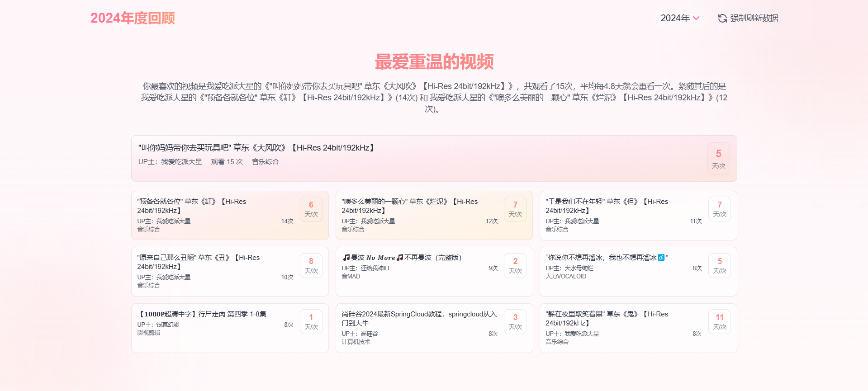Click the 11 天/次 badge on 《鬼》 card

point(719,321)
